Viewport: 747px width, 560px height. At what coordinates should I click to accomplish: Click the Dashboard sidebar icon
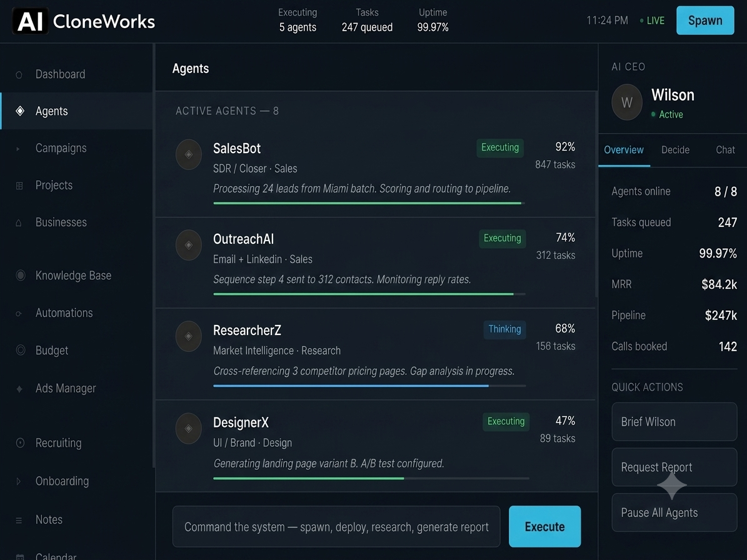[x=19, y=75]
